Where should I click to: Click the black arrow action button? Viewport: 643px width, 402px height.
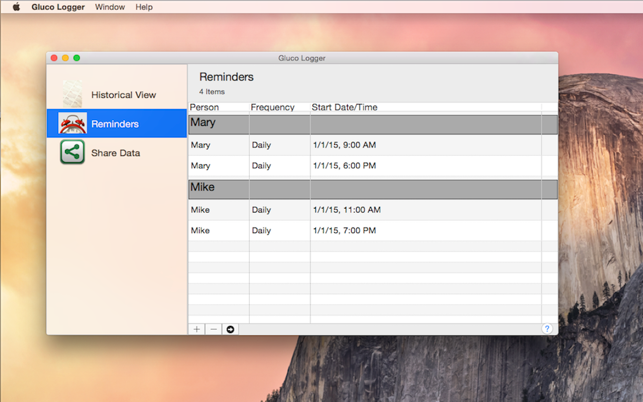pyautogui.click(x=230, y=329)
